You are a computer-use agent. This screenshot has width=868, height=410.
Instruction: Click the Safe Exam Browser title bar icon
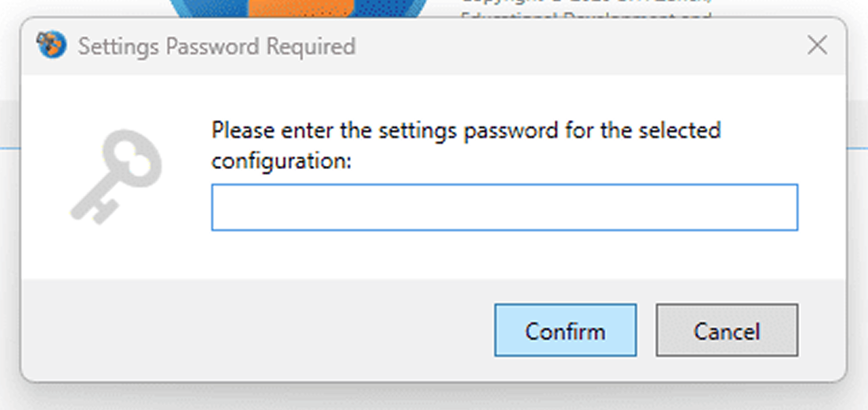51,46
